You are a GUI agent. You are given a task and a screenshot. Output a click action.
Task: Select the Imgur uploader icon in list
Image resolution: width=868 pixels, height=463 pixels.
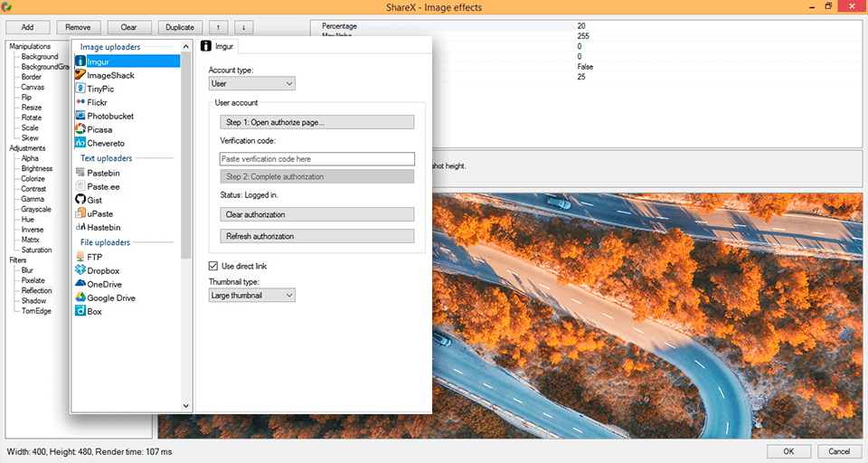point(80,61)
